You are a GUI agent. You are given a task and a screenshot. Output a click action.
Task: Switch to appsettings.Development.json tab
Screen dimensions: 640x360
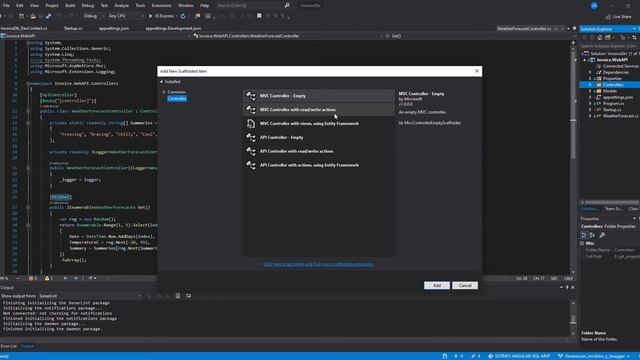173,29
